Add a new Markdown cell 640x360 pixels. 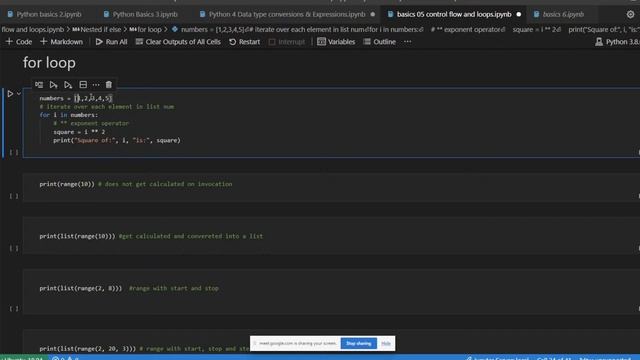point(62,42)
